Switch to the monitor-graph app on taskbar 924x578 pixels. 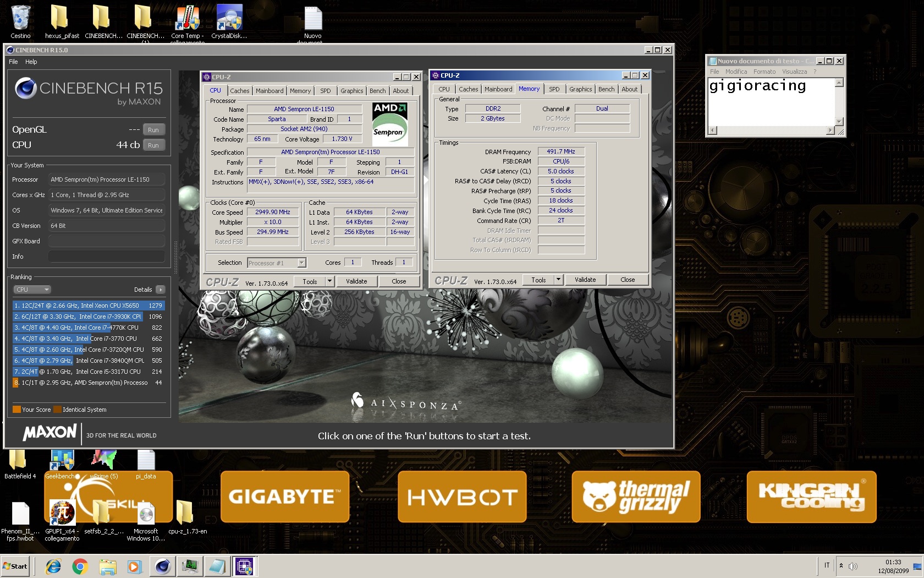pyautogui.click(x=190, y=566)
